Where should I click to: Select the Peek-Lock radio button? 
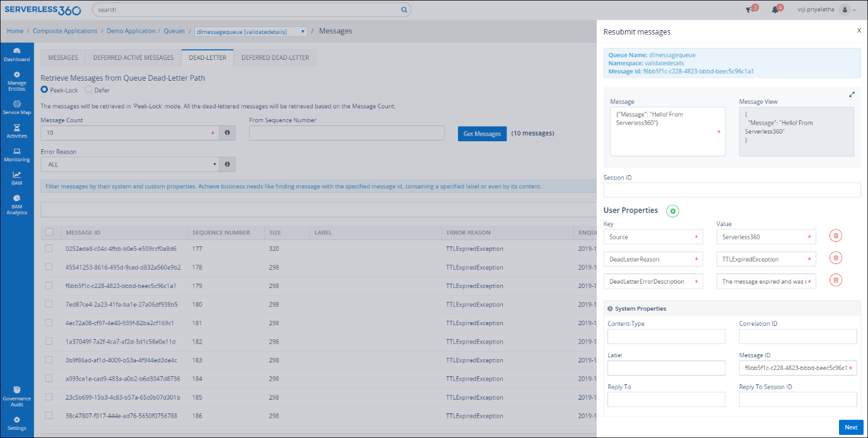[x=43, y=90]
